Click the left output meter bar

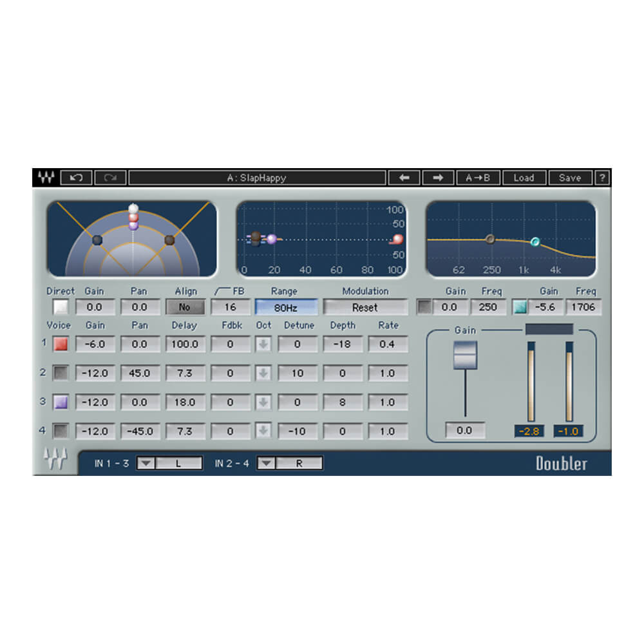pos(531,381)
